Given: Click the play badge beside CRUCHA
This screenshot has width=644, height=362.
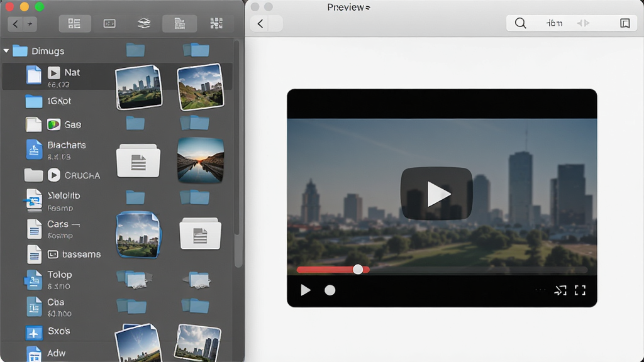Looking at the screenshot, I should [54, 175].
